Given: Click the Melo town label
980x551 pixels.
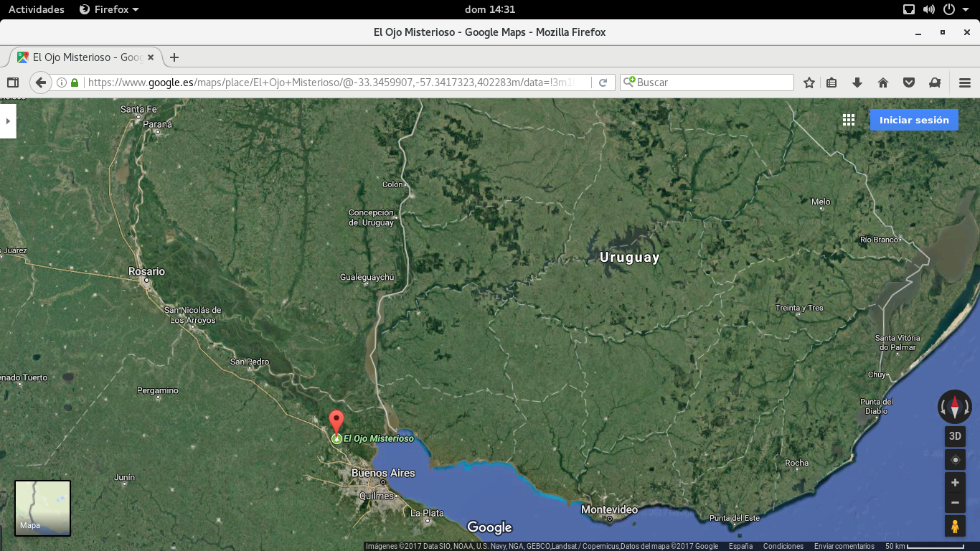Looking at the screenshot, I should (821, 202).
